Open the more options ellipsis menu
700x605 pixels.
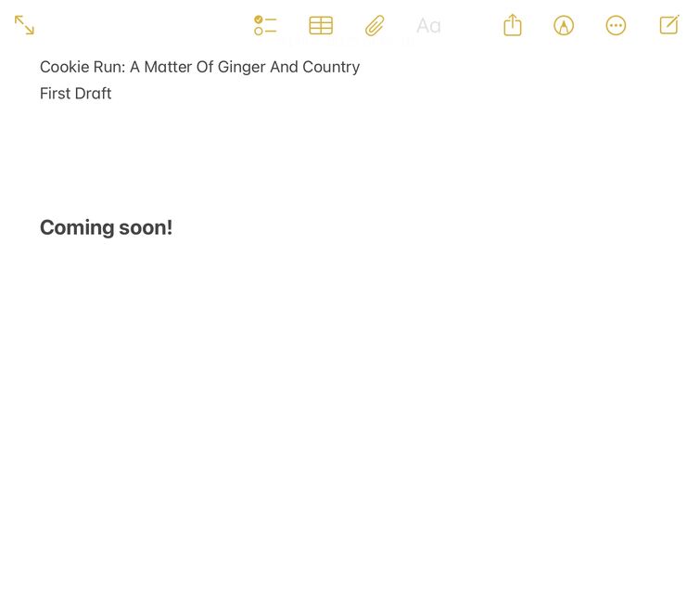pyautogui.click(x=616, y=25)
